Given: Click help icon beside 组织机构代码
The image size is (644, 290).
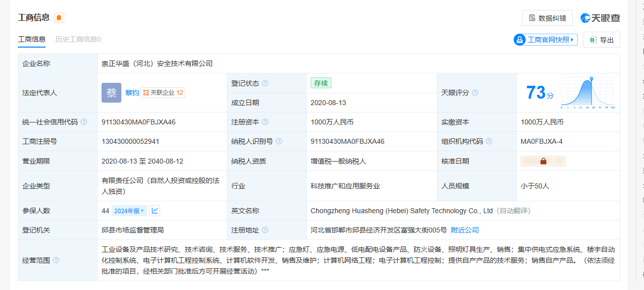Looking at the screenshot, I should (489, 141).
